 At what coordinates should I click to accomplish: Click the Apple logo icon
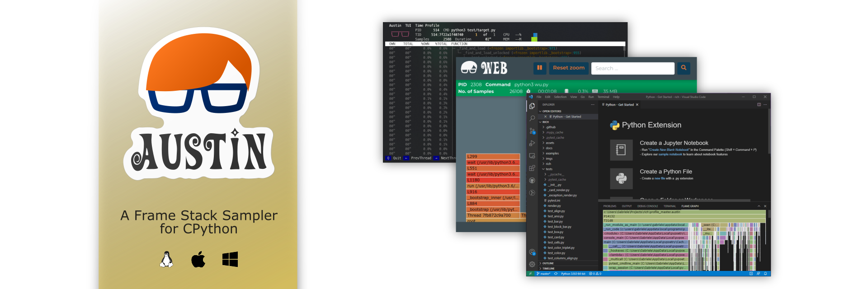coord(198,259)
